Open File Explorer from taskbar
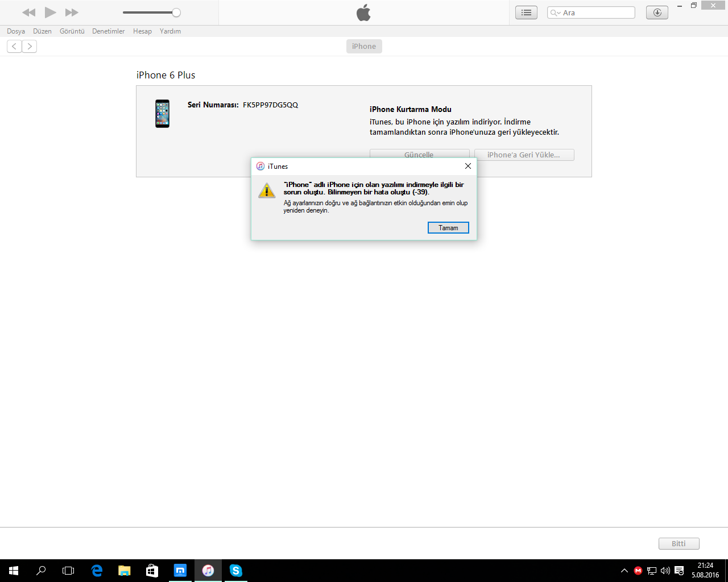728x582 pixels. (124, 571)
